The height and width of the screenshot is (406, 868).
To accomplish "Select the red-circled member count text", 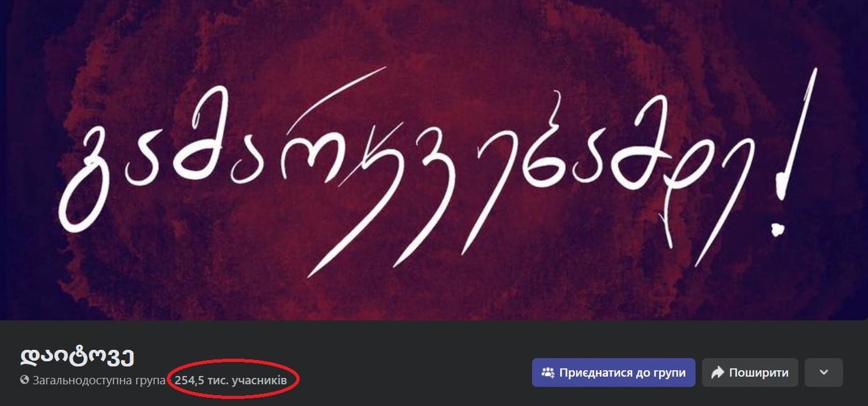I will [231, 381].
